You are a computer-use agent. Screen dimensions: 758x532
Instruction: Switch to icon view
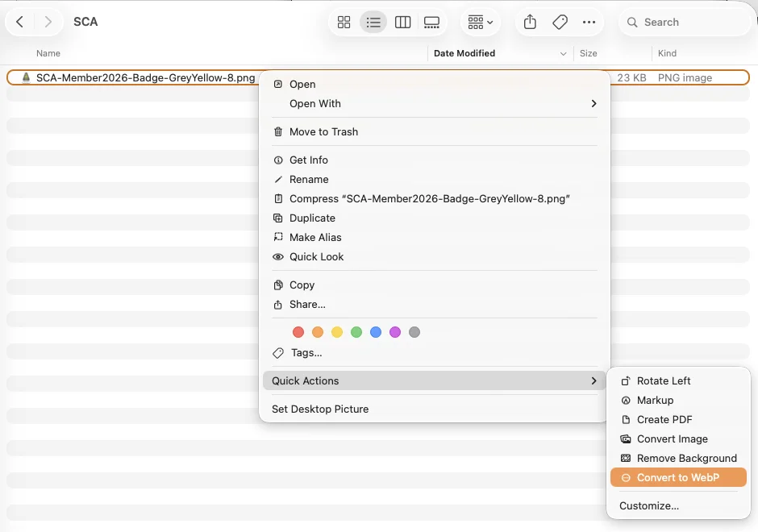click(x=344, y=22)
